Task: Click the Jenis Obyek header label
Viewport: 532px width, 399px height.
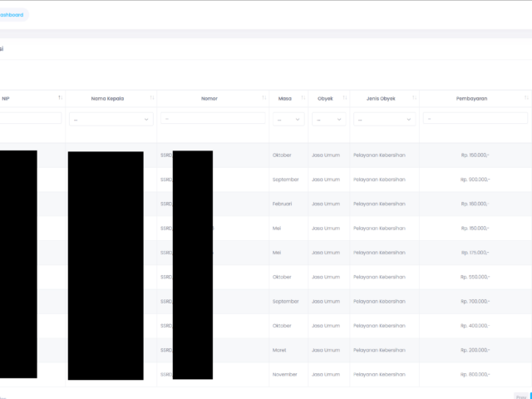Action: [381, 99]
